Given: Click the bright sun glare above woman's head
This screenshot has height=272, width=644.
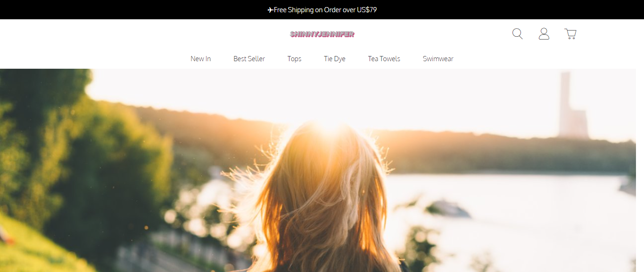Looking at the screenshot, I should point(330,123).
